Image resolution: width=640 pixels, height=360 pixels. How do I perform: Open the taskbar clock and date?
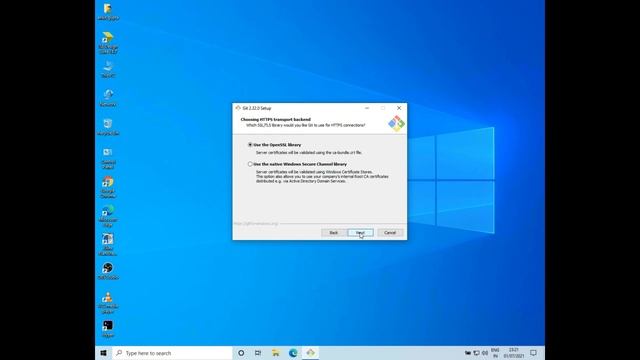click(x=513, y=353)
